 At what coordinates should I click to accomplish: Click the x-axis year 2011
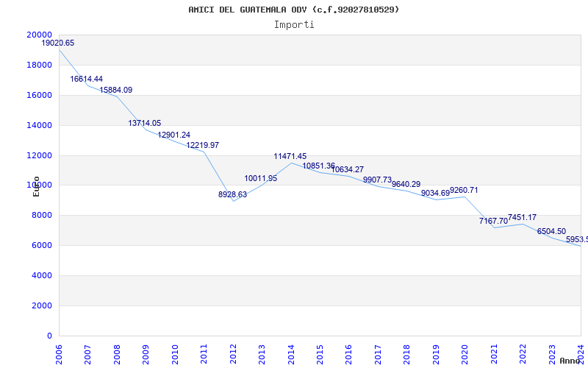point(204,354)
